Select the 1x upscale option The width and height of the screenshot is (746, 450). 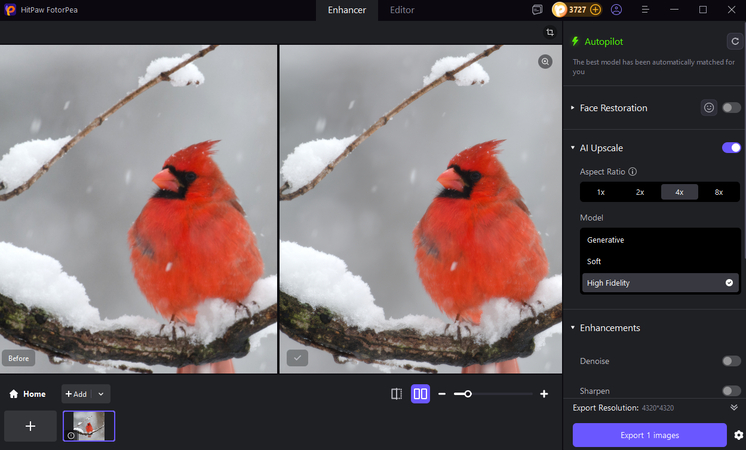click(x=601, y=192)
